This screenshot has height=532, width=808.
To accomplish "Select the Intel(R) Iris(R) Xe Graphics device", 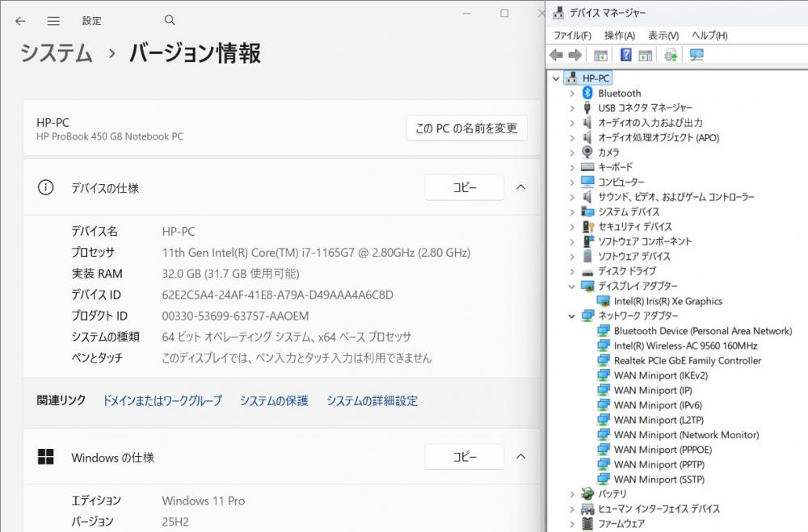I will pos(667,301).
